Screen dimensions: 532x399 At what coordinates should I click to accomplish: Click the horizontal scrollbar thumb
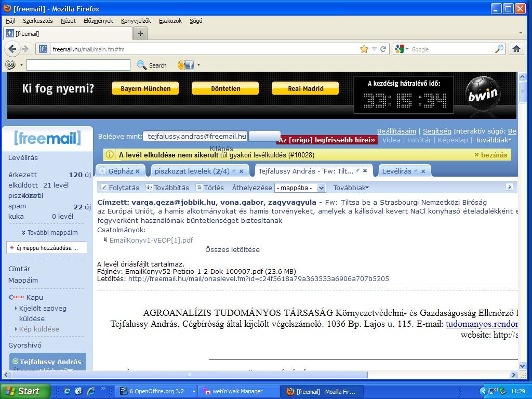coord(189,375)
